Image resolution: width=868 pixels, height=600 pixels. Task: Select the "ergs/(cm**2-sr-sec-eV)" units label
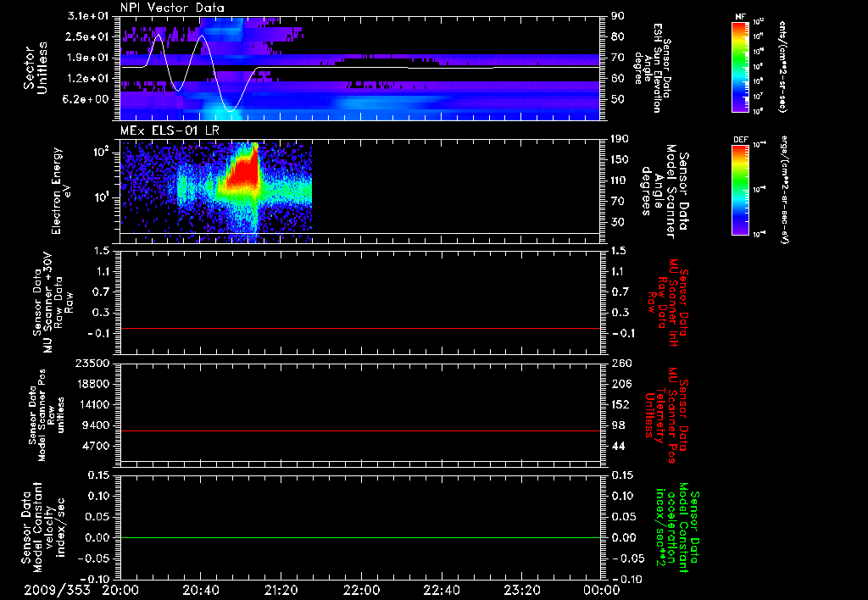784,189
